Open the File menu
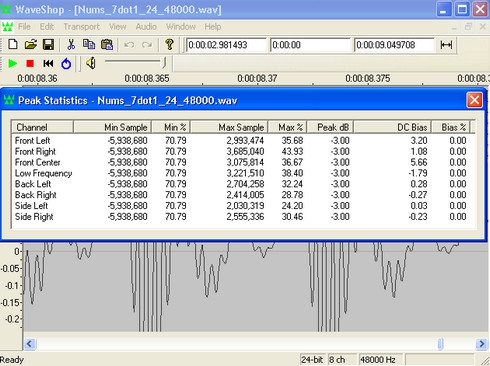 click(24, 27)
